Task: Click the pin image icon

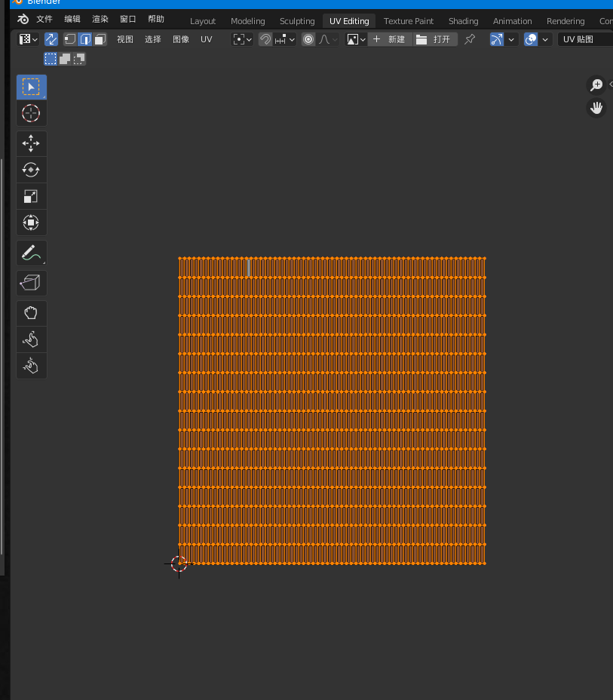Action: pyautogui.click(x=469, y=39)
